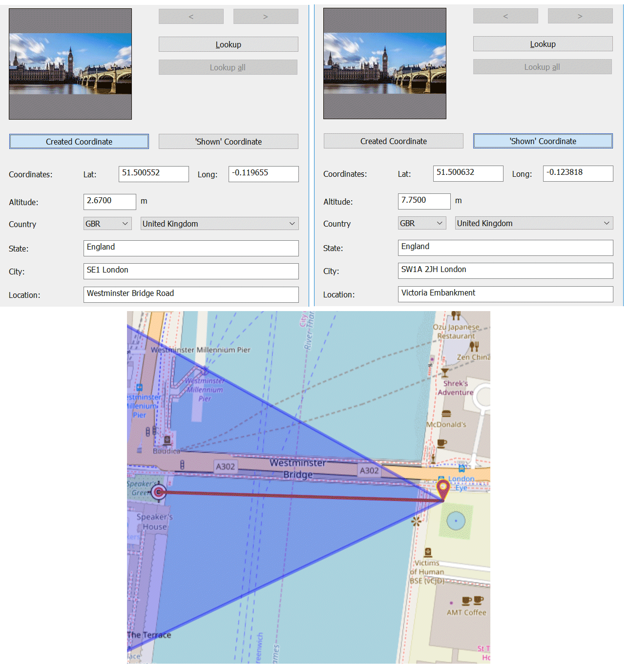Click the red circular target marker on the map
630x672 pixels.
[x=158, y=492]
